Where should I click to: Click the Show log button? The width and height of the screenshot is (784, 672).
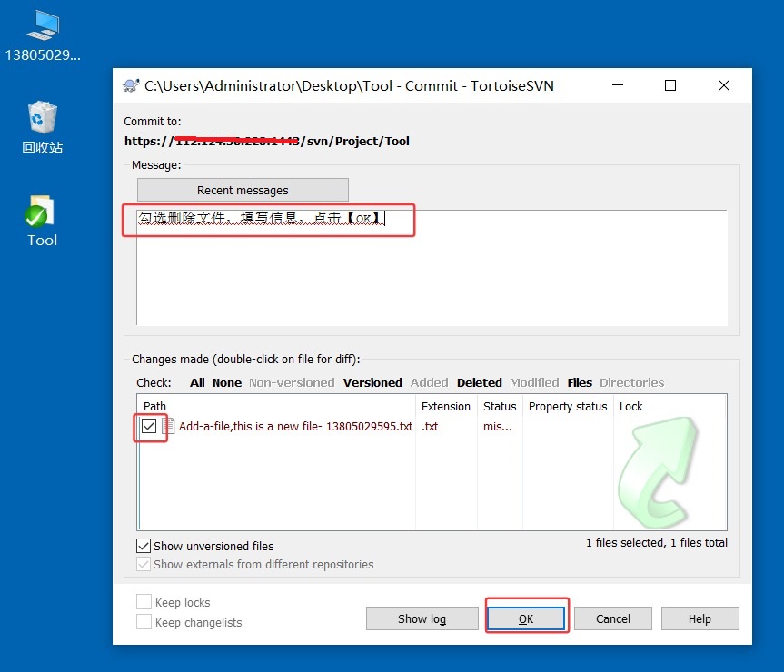pos(422,618)
